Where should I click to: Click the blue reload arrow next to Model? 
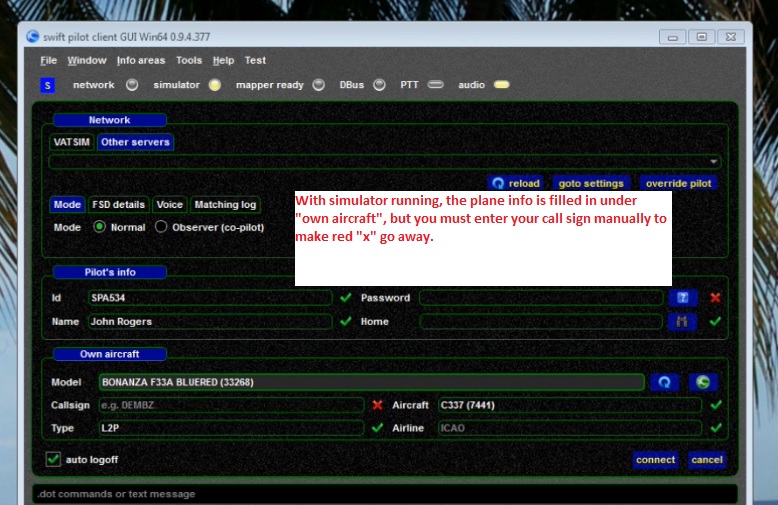pyautogui.click(x=665, y=382)
